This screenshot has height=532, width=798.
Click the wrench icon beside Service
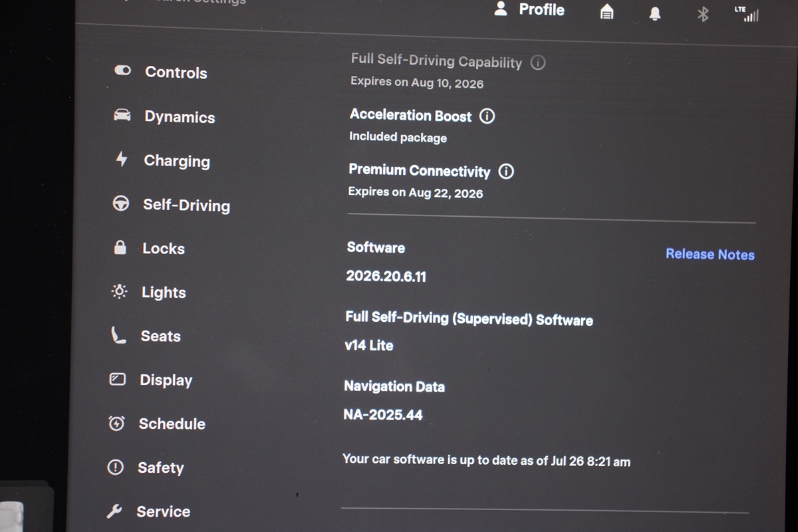114,511
